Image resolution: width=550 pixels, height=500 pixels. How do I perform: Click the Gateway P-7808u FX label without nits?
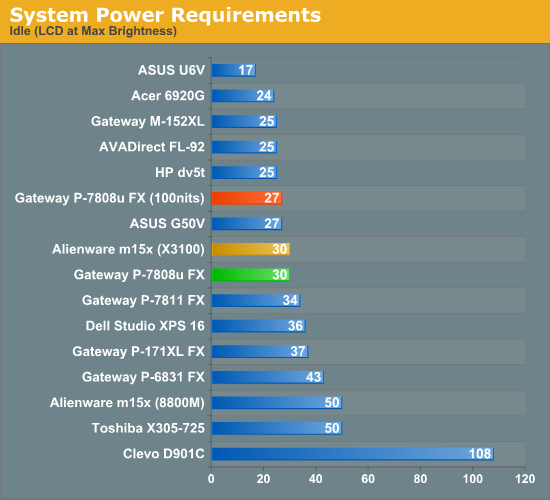coord(139,275)
